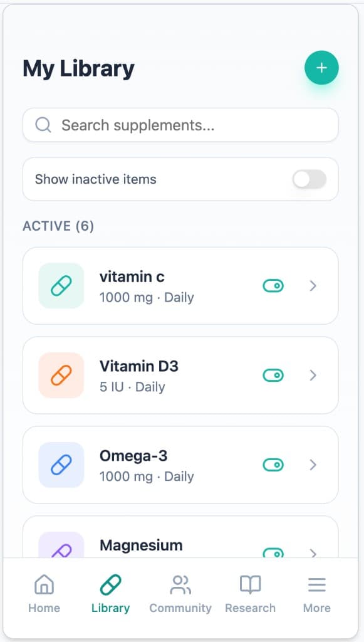The width and height of the screenshot is (364, 642).
Task: Select the Home icon in bottom navigation
Action: (44, 584)
